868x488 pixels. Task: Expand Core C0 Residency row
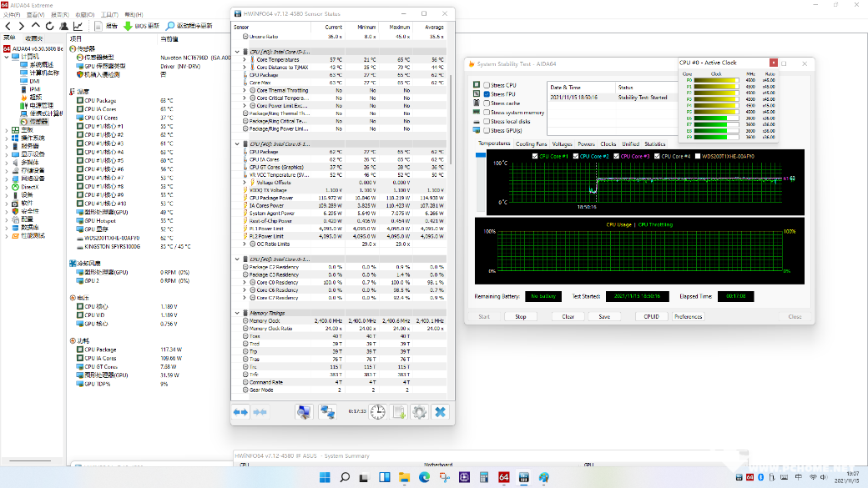245,283
